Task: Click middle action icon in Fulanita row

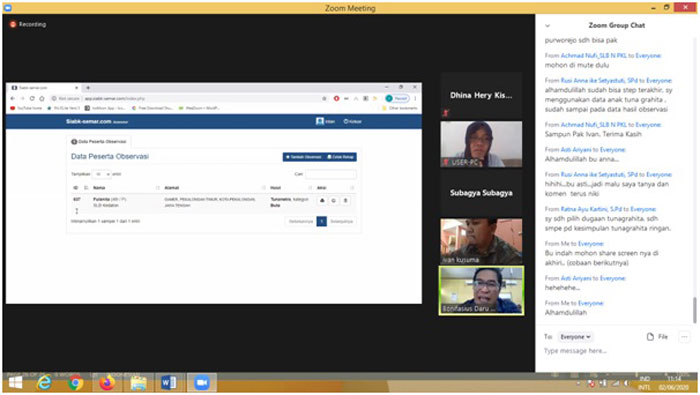Action: point(333,201)
